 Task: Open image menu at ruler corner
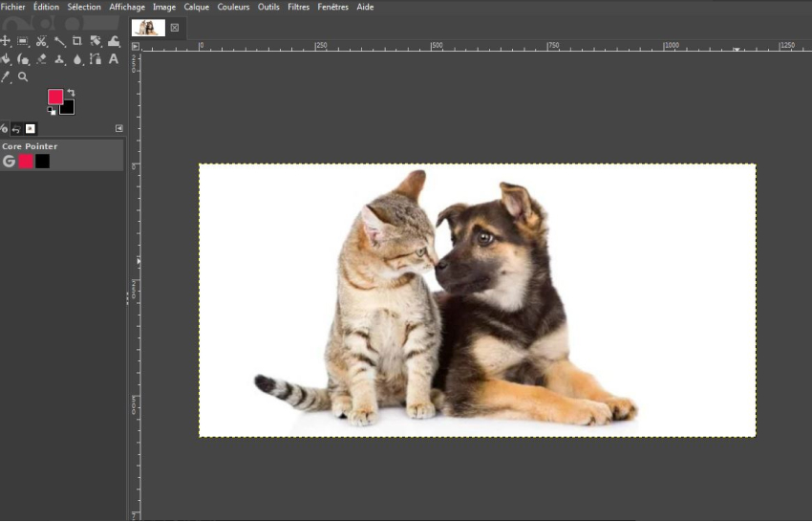pyautogui.click(x=135, y=45)
